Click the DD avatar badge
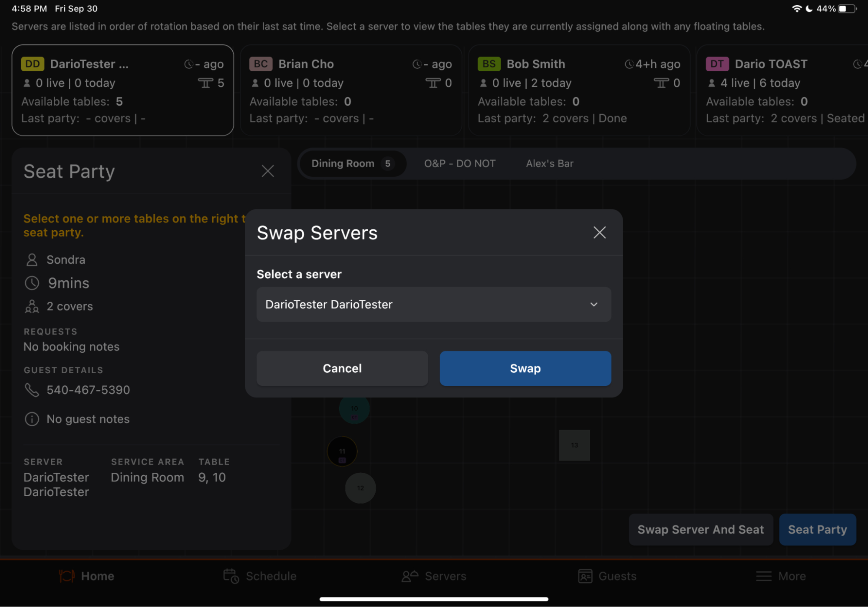The height and width of the screenshot is (607, 868). 33,64
